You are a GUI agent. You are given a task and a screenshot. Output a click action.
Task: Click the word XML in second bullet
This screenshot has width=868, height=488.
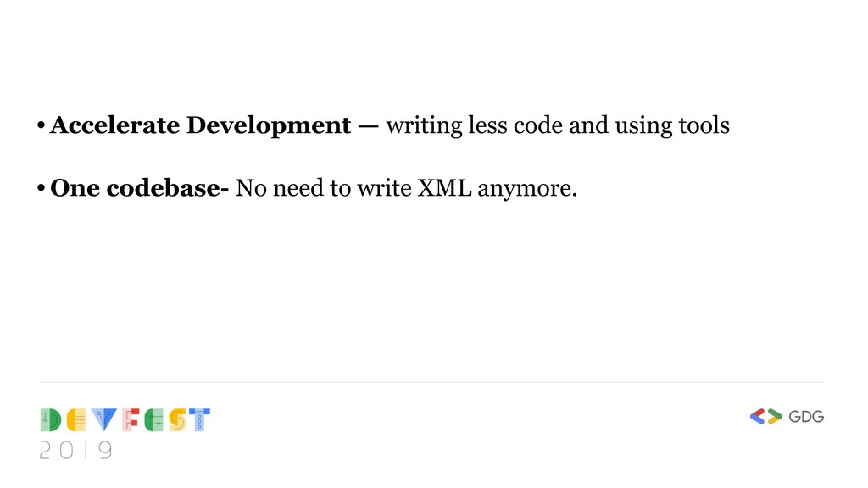[444, 188]
